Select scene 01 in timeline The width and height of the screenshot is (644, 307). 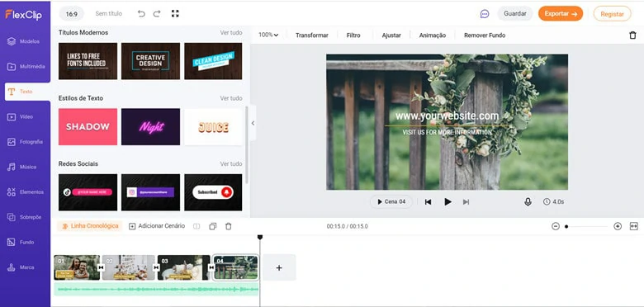[77, 267]
